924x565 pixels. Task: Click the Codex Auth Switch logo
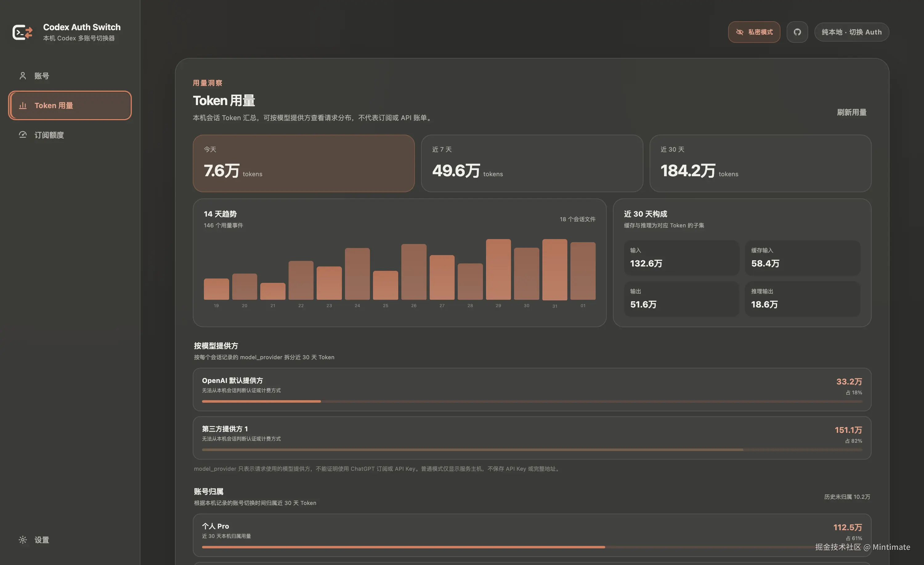(x=22, y=32)
